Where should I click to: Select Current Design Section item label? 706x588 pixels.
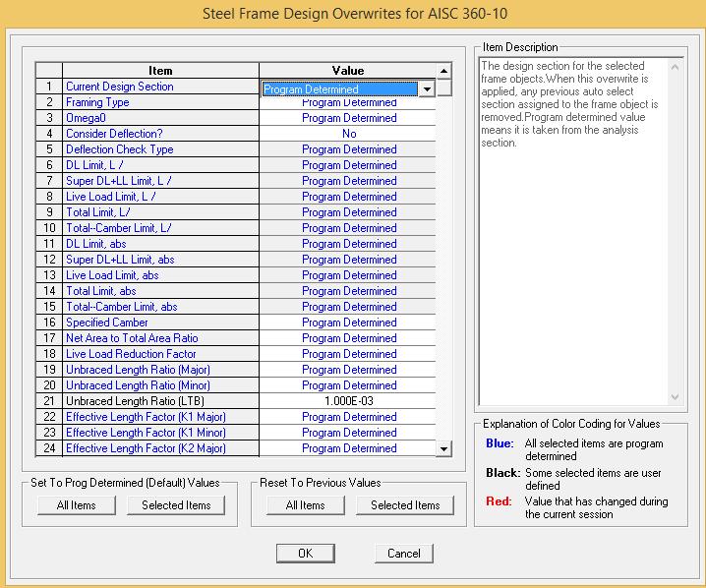point(160,87)
